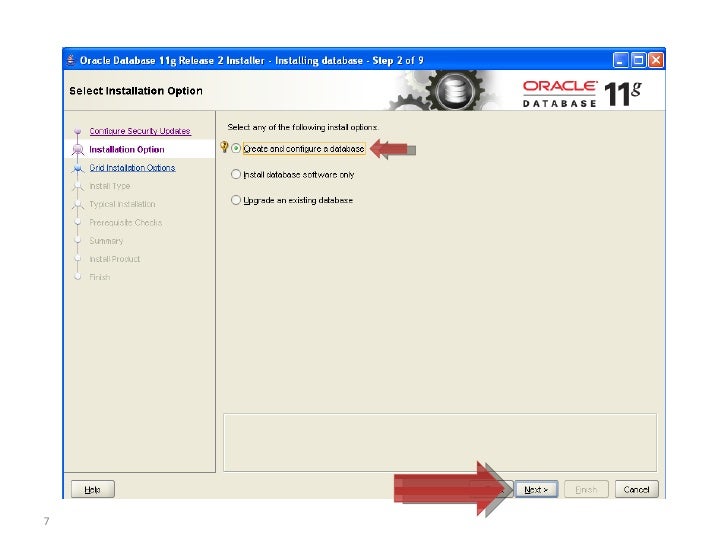
Task: Click the Finish step text in sidebar
Action: click(99, 277)
